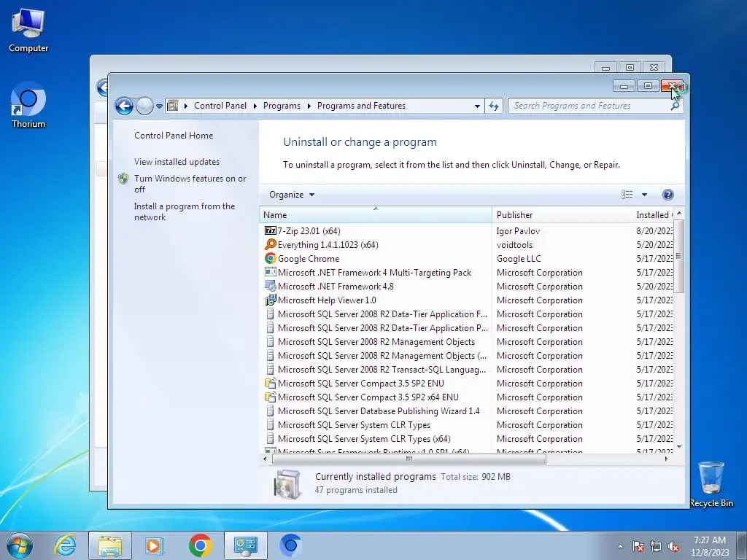
Task: Click the vertical scrollbar up arrow
Action: 679,213
